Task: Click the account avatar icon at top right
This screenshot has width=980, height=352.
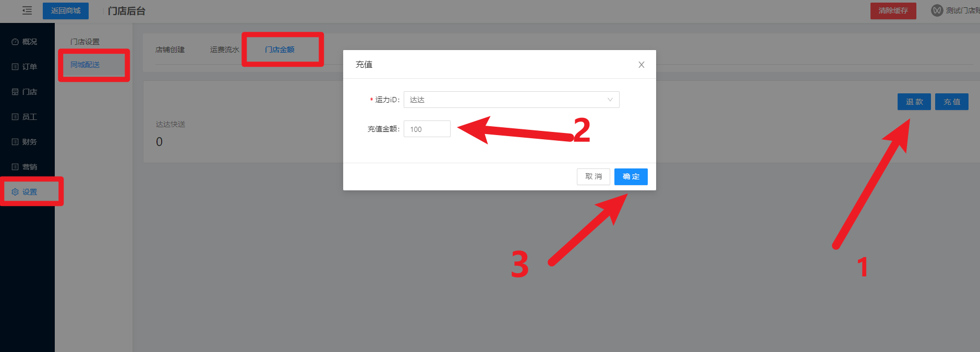Action: [x=937, y=10]
